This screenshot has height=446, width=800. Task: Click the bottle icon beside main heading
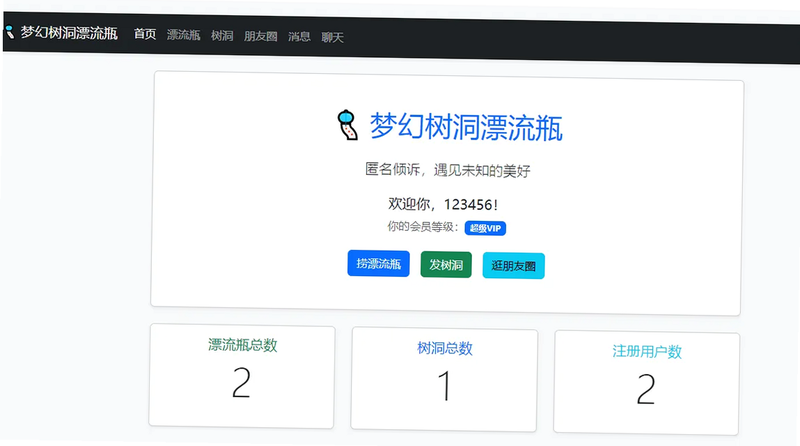point(347,125)
